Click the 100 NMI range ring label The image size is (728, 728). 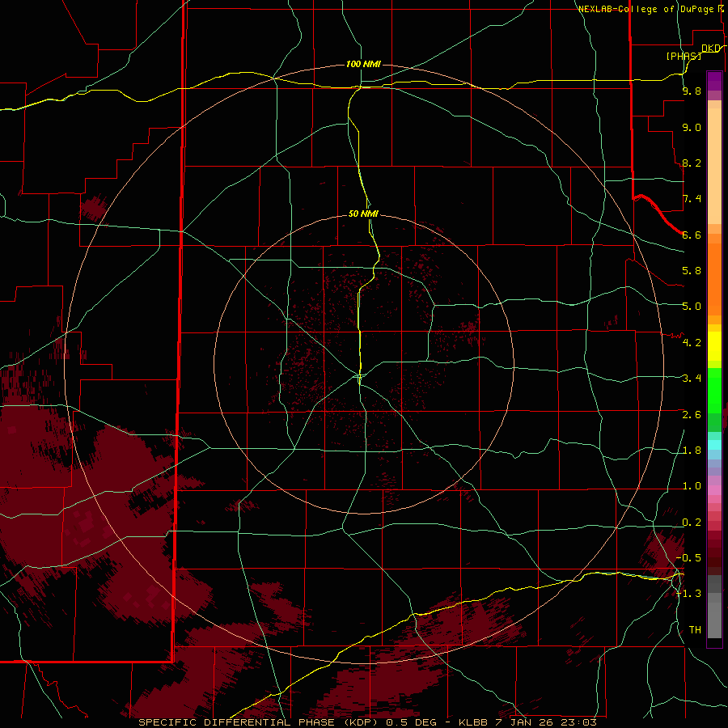click(363, 64)
